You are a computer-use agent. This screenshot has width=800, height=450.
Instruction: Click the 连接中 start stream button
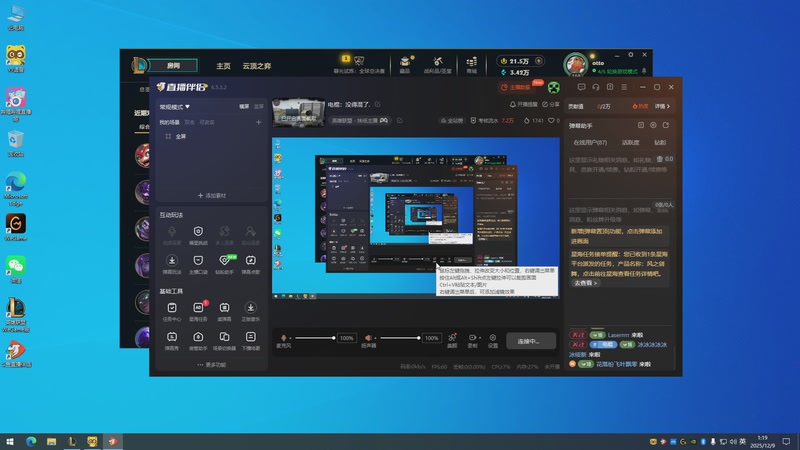pos(531,341)
